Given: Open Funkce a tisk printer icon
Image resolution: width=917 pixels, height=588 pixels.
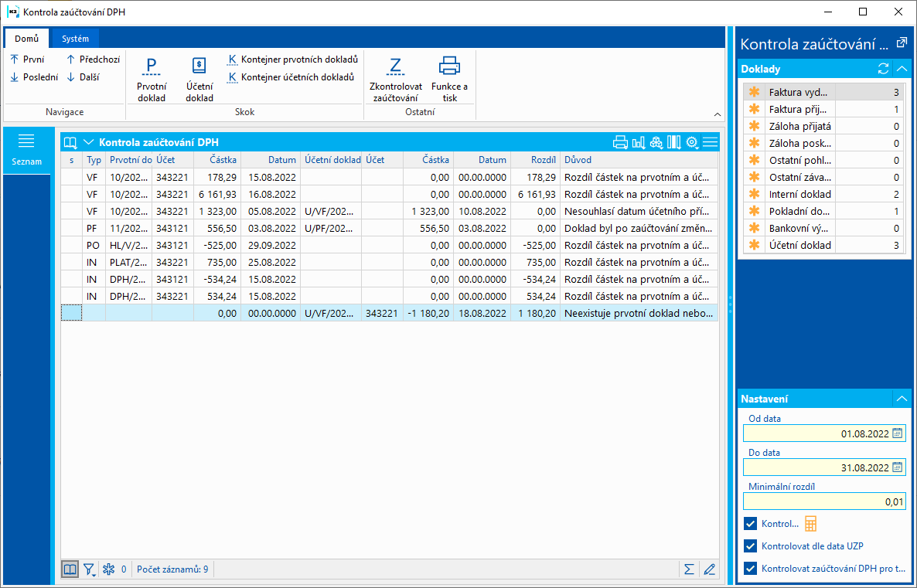Looking at the screenshot, I should click(449, 66).
